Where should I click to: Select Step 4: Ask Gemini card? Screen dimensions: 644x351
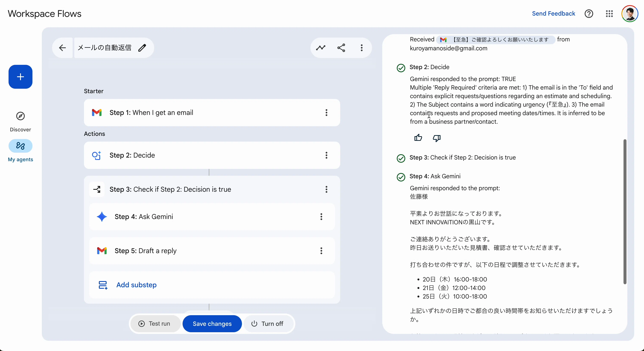(212, 217)
